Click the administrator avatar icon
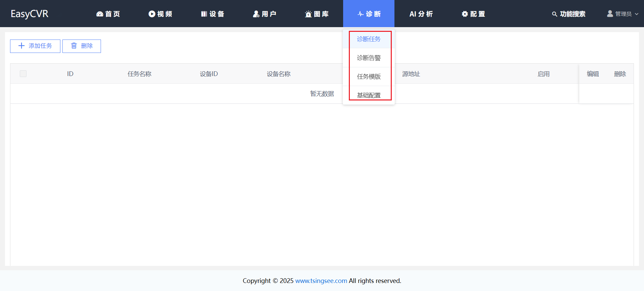This screenshot has width=644, height=291. point(610,14)
